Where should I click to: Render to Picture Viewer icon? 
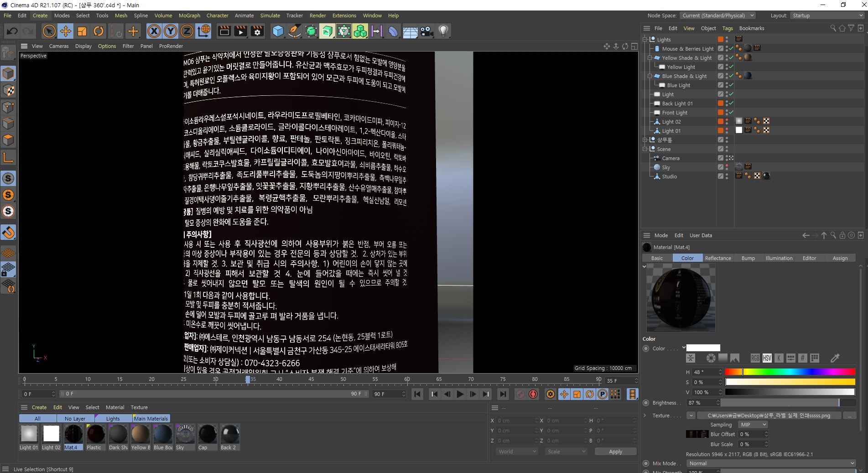(240, 31)
